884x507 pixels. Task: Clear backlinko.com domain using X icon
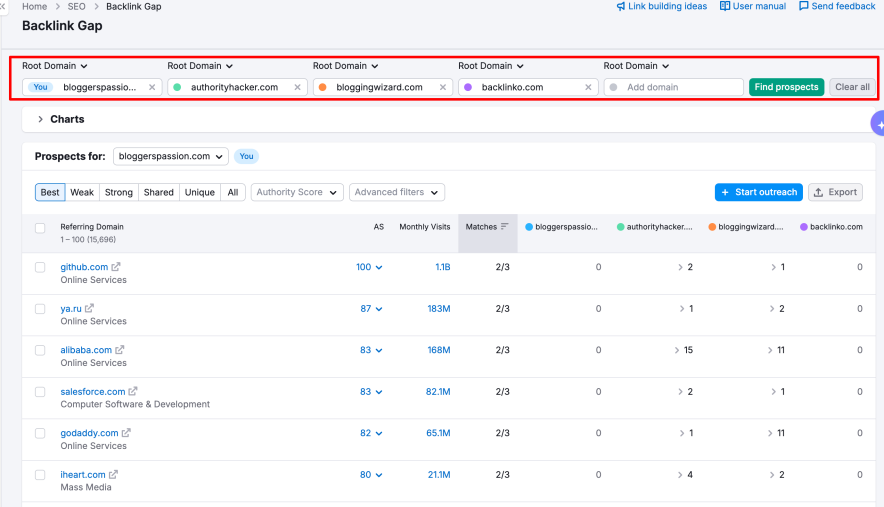(x=588, y=87)
